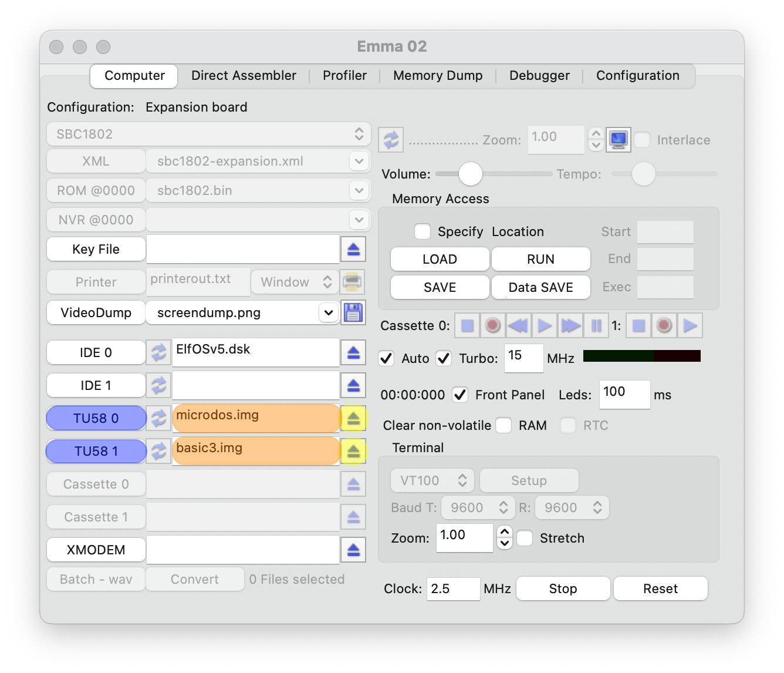
Task: Enable the Specify Location checkbox
Action: pyautogui.click(x=423, y=231)
